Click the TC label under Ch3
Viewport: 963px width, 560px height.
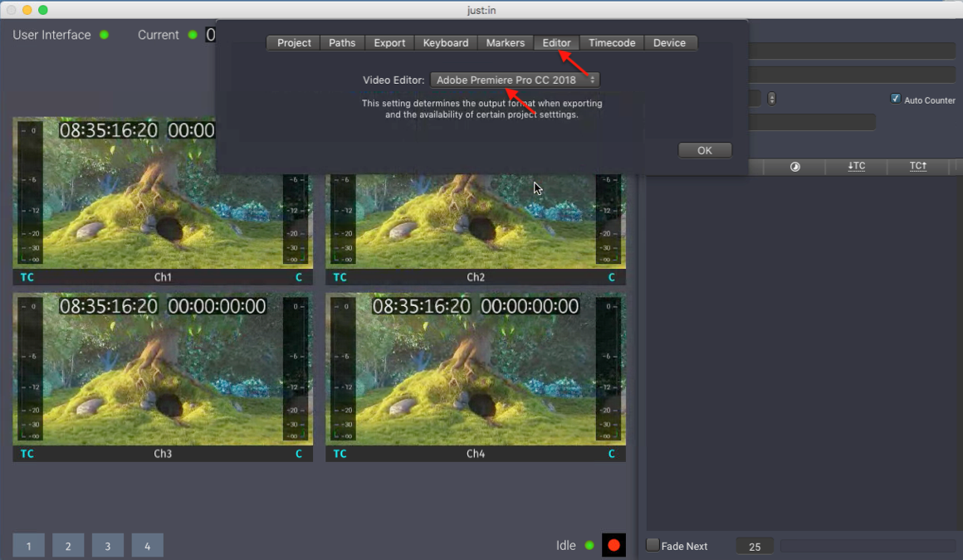pos(27,454)
